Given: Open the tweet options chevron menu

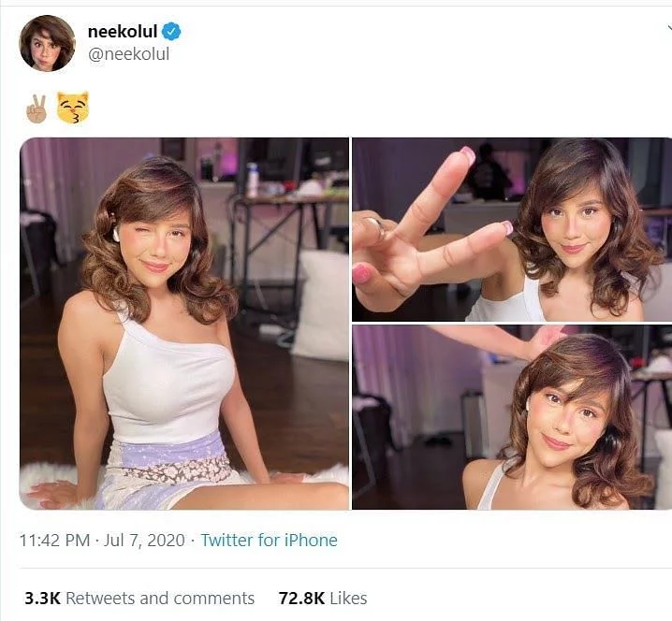Looking at the screenshot, I should click(x=669, y=28).
